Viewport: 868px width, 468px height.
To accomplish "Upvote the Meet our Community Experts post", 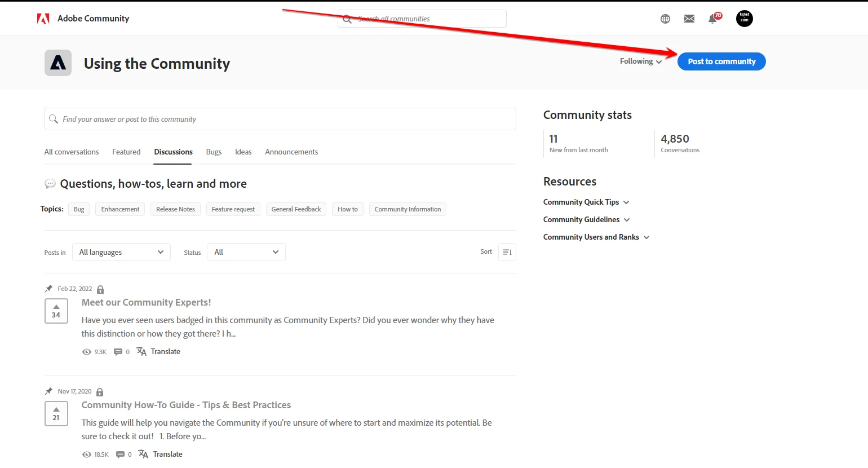I will coord(56,311).
